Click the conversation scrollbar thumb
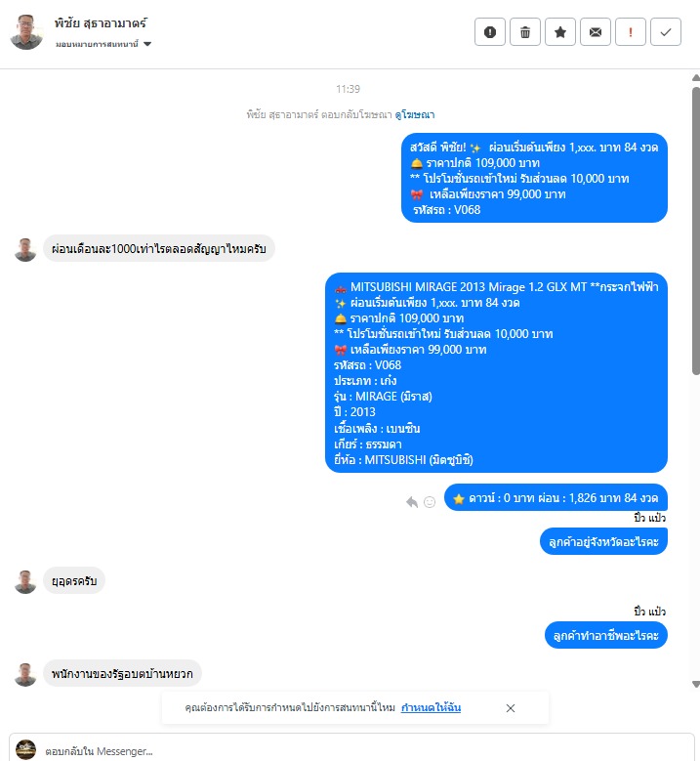Viewport: 700px width, 761px height. coord(696,231)
